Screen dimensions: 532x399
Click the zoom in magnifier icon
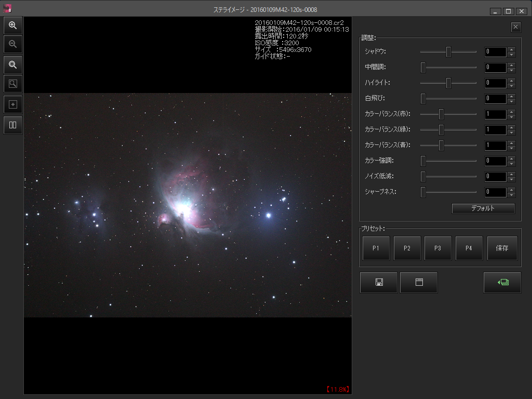click(13, 25)
